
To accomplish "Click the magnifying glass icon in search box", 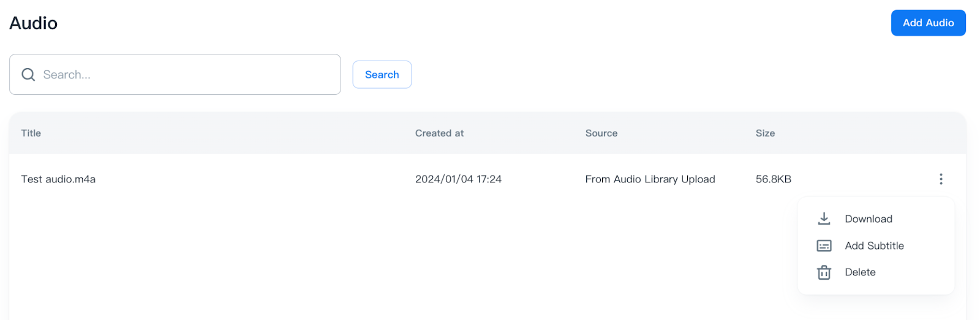I will click(28, 75).
